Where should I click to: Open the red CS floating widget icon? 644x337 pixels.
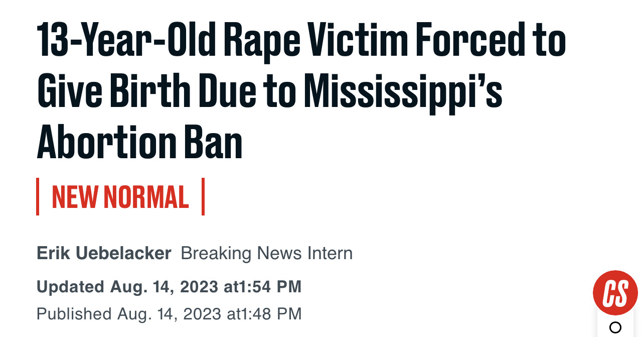(615, 292)
